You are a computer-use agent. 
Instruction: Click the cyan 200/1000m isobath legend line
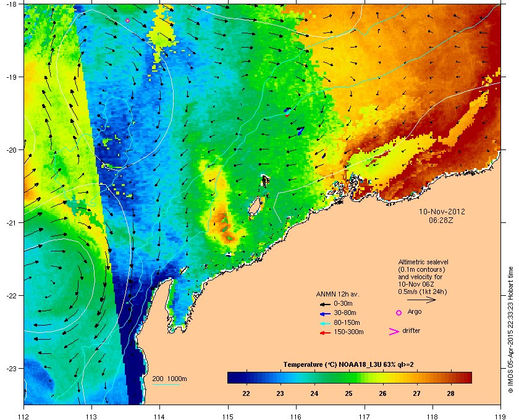(166, 385)
